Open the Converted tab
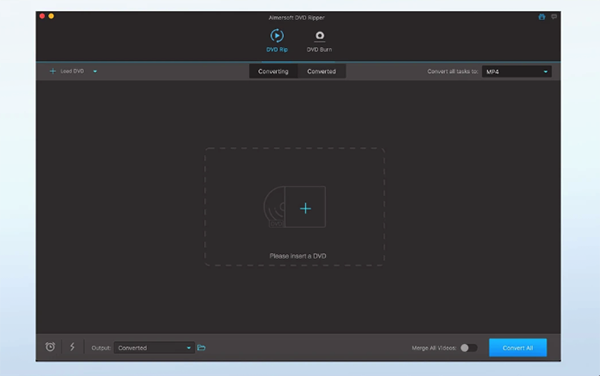The width and height of the screenshot is (600, 376). pyautogui.click(x=321, y=72)
